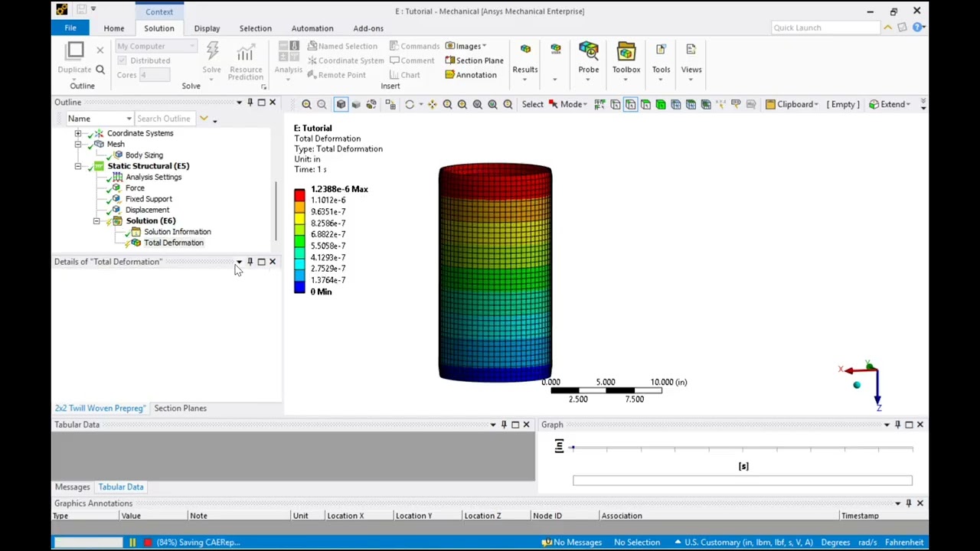Insert a Chart
The height and width of the screenshot is (551, 980).
click(x=404, y=75)
